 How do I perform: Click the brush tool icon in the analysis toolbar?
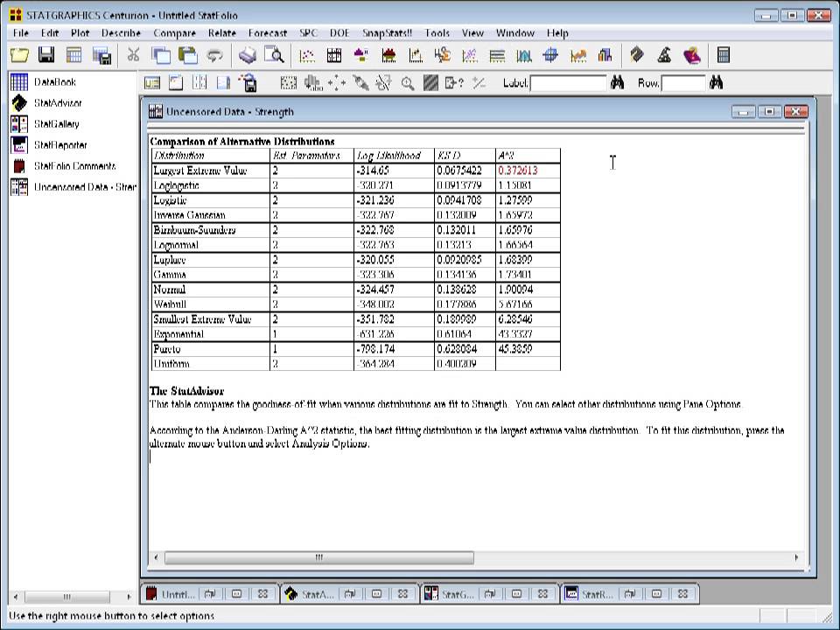tap(360, 83)
